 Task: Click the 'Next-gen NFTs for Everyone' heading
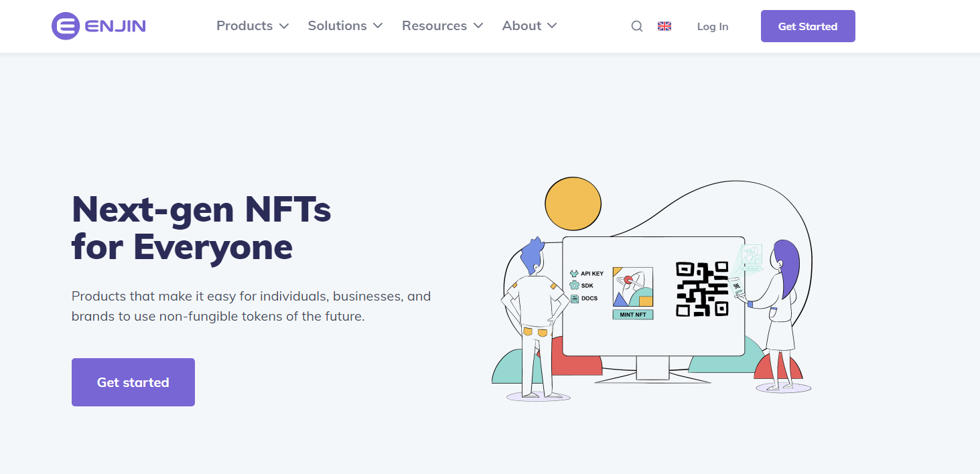tap(202, 228)
